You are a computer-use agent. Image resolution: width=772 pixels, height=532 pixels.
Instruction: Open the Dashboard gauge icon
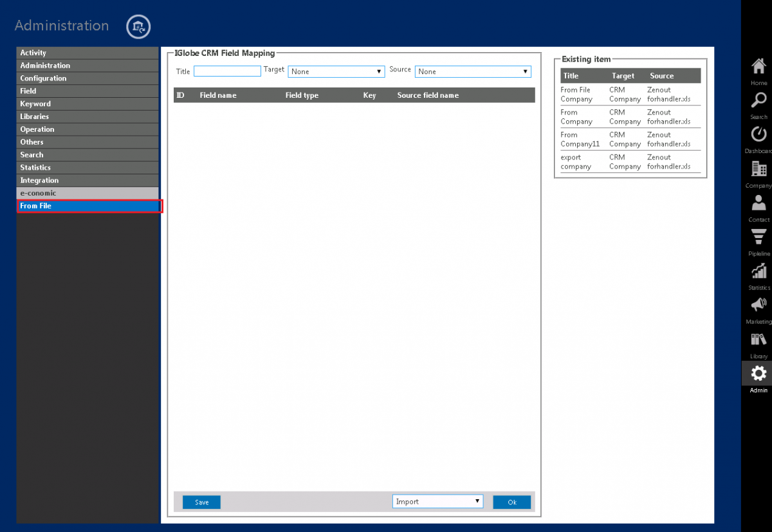point(758,134)
